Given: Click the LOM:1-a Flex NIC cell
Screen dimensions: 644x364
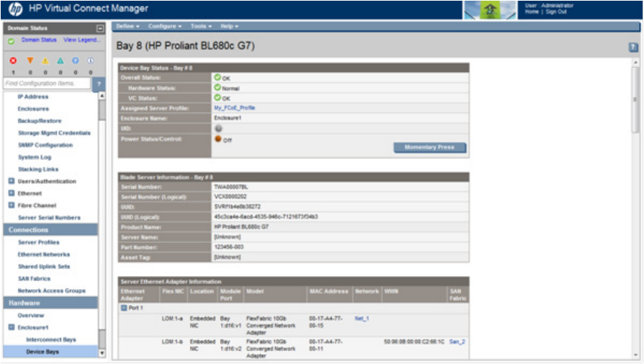Looking at the screenshot, I should [172, 319].
